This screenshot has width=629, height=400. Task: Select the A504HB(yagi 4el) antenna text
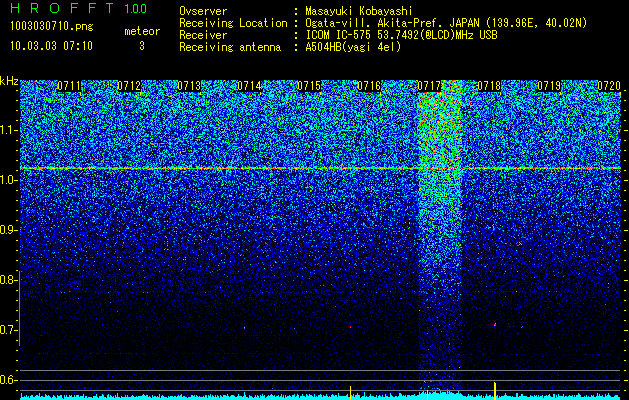pyautogui.click(x=353, y=47)
